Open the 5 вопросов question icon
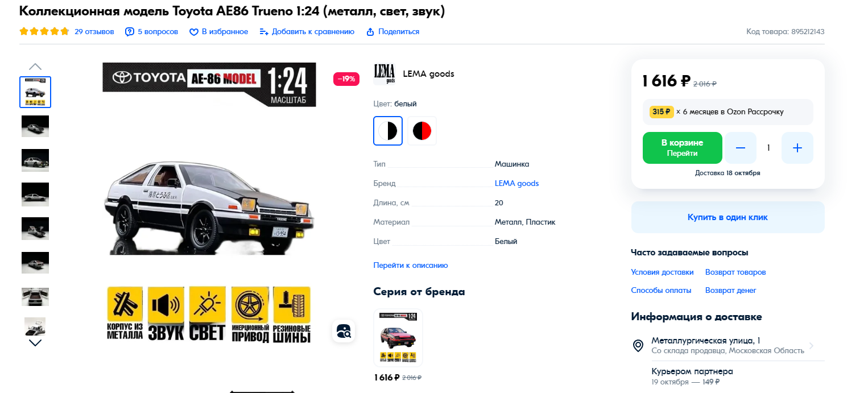This screenshot has height=393, width=868. pyautogui.click(x=130, y=32)
